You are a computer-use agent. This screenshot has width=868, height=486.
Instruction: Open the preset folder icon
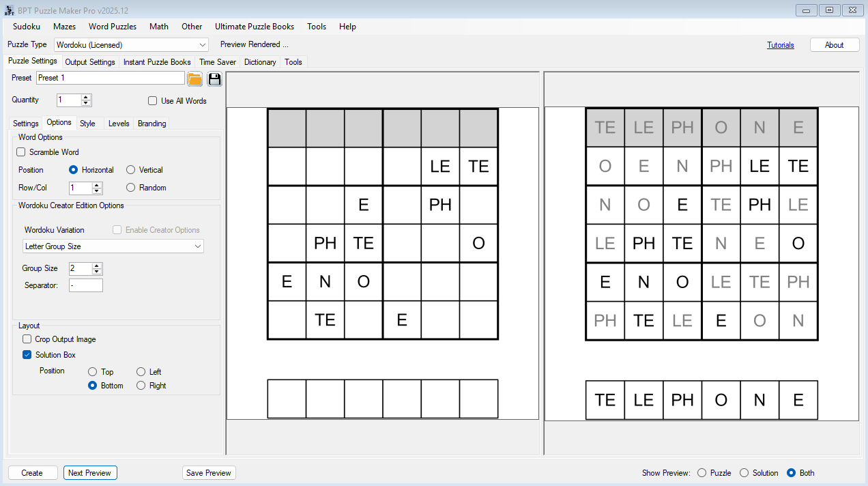point(195,79)
